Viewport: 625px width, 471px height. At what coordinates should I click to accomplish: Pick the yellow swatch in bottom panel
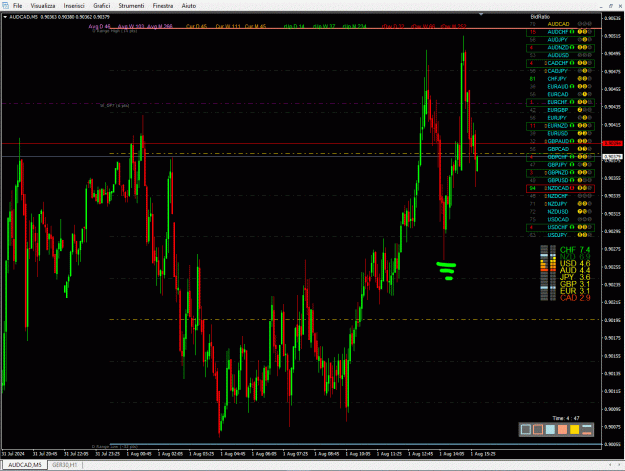(574, 430)
